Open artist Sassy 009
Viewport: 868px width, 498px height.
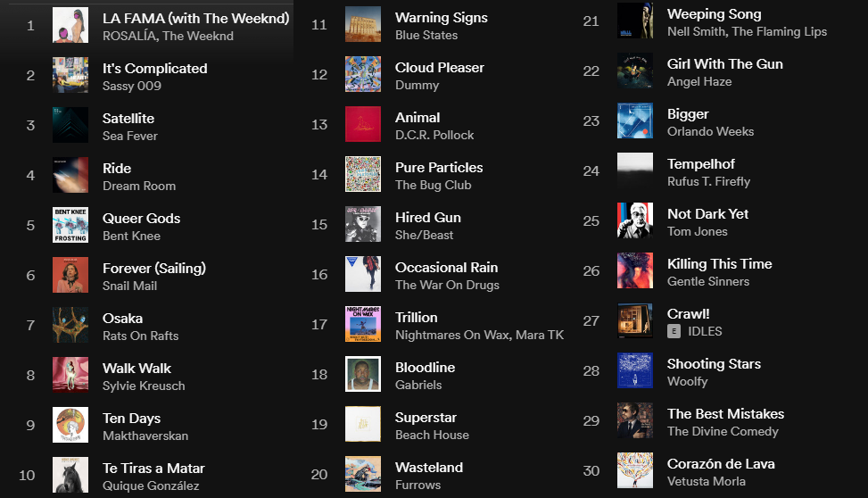point(132,87)
